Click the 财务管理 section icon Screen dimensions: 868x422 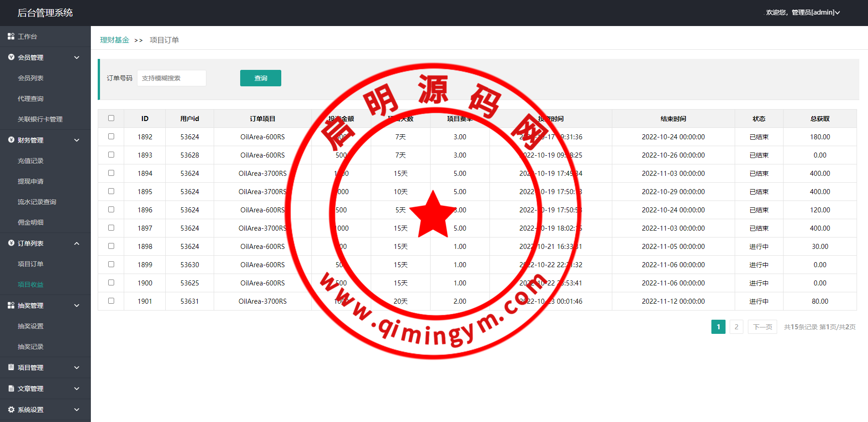[11, 140]
